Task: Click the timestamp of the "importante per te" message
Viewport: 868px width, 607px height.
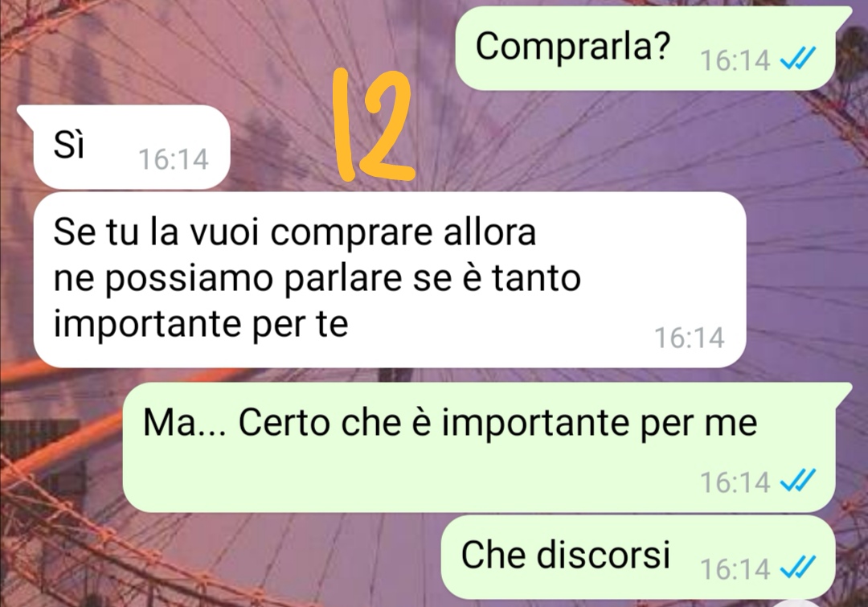Action: click(x=690, y=338)
